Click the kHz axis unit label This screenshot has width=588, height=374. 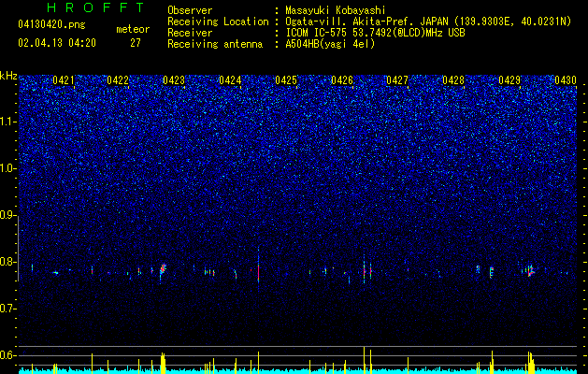click(8, 76)
